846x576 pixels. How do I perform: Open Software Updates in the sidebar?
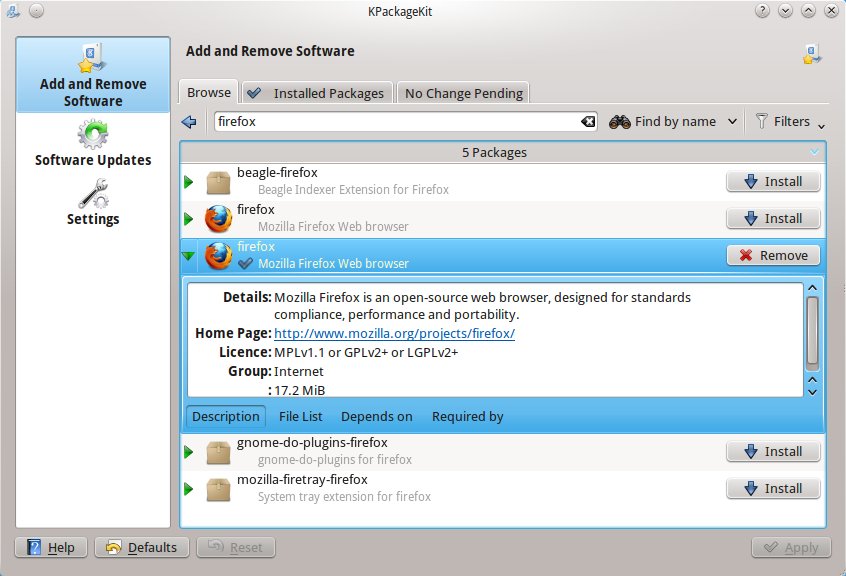pyautogui.click(x=93, y=133)
